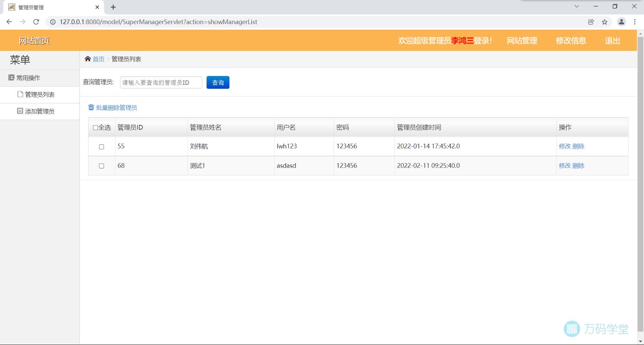Click the browser forward arrow
This screenshot has height=345, width=644.
pyautogui.click(x=23, y=22)
